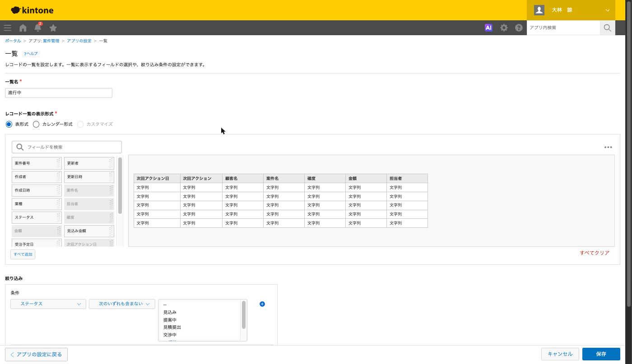
Task: Open the 次のいずれも含まない operator dropdown
Action: (122, 304)
